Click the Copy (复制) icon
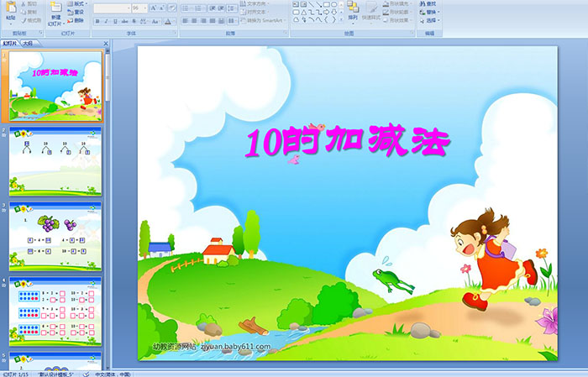The image size is (588, 377). (x=24, y=12)
